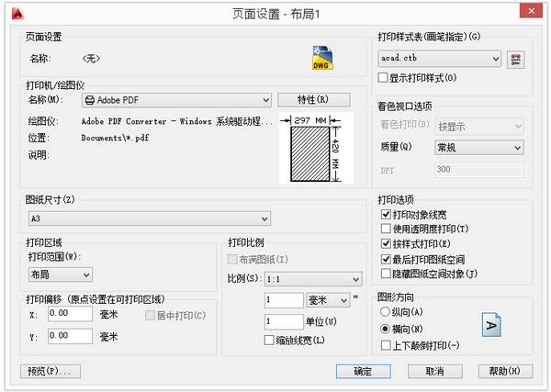The width and height of the screenshot is (551, 392).
Task: Click the 预览 preview button
Action: pos(51,372)
